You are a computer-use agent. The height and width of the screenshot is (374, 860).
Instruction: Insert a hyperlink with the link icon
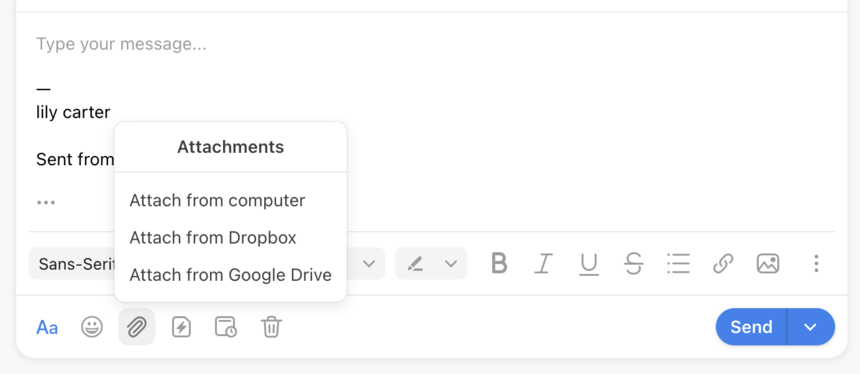pos(723,264)
